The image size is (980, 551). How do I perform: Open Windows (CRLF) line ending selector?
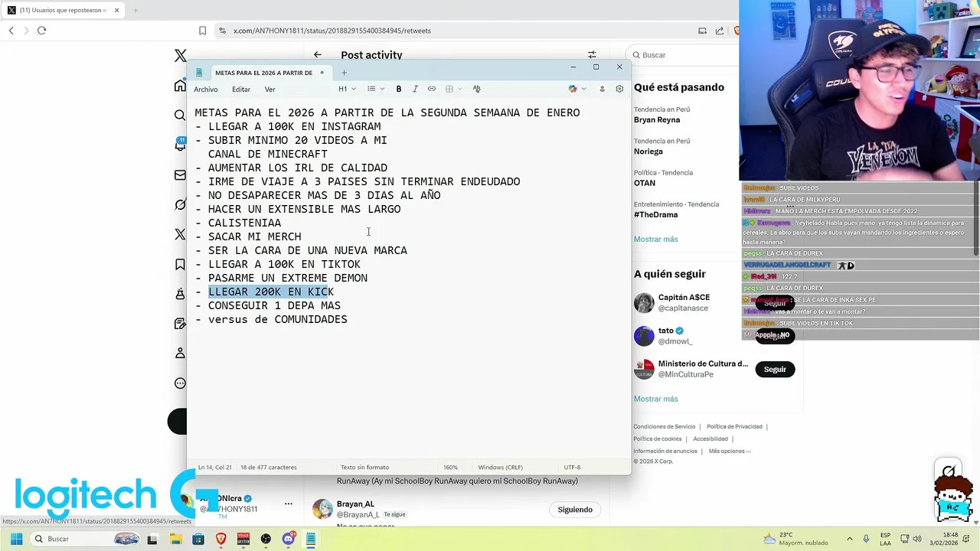click(x=500, y=467)
